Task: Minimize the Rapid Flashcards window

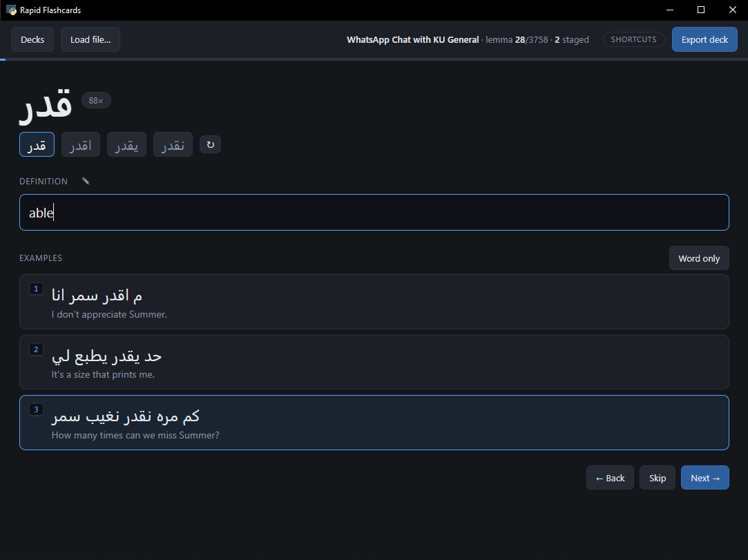Action: (x=670, y=10)
